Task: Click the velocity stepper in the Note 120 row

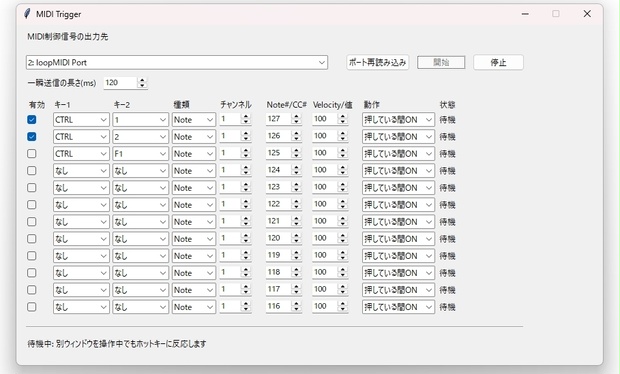Action: pos(343,238)
